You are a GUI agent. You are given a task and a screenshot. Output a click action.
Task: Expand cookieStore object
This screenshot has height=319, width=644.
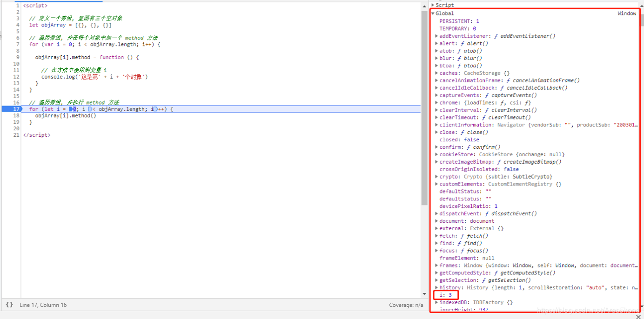click(436, 154)
